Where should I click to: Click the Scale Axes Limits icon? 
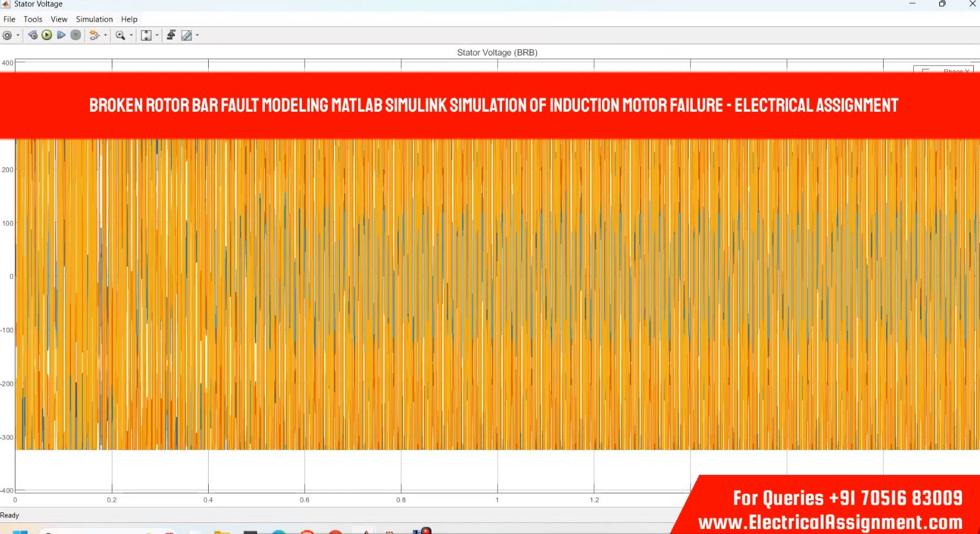146,35
